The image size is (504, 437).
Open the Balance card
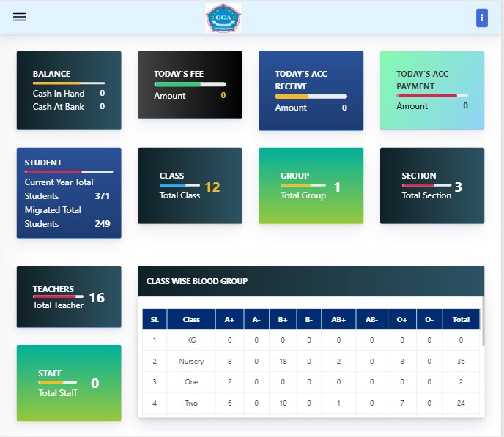click(69, 90)
